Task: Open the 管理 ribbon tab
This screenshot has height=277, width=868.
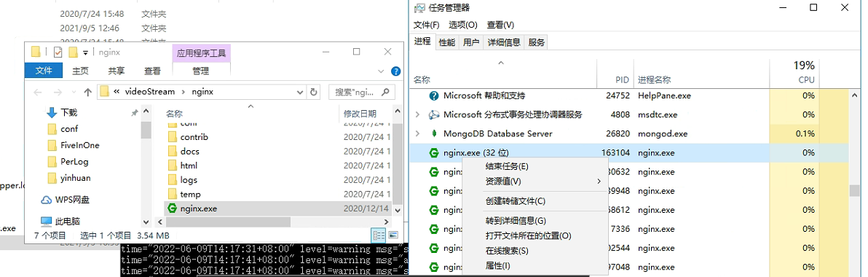Action: (200, 71)
